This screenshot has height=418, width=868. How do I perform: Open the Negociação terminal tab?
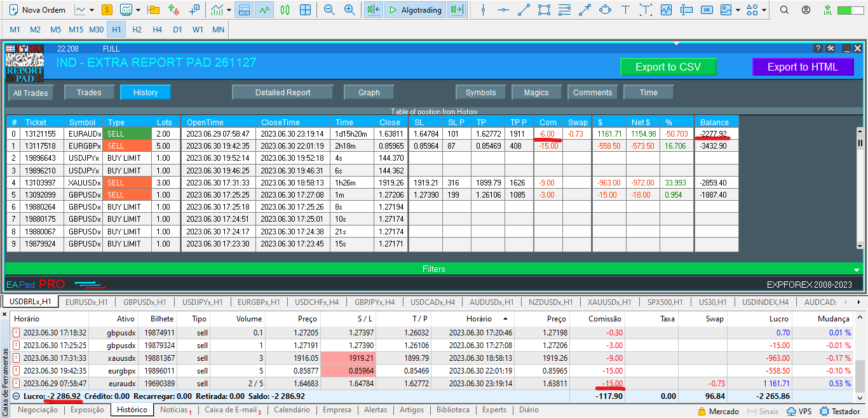pyautogui.click(x=37, y=410)
